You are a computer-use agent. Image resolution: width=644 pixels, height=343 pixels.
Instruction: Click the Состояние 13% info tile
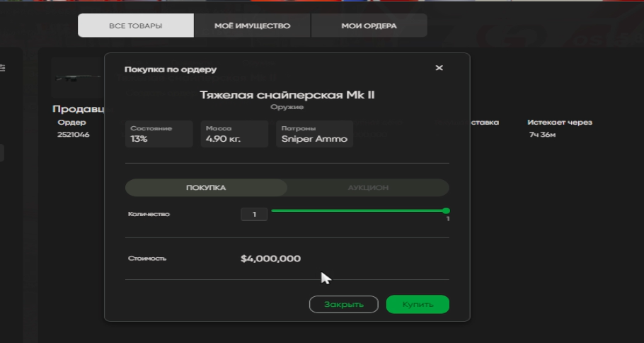point(159,134)
